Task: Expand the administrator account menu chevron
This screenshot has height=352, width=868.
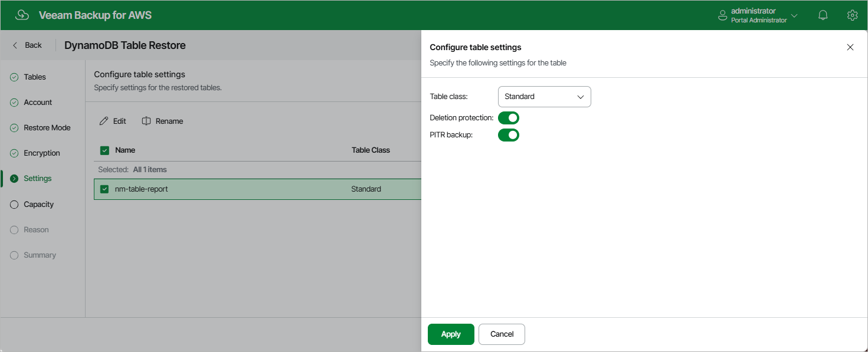Action: click(x=794, y=16)
